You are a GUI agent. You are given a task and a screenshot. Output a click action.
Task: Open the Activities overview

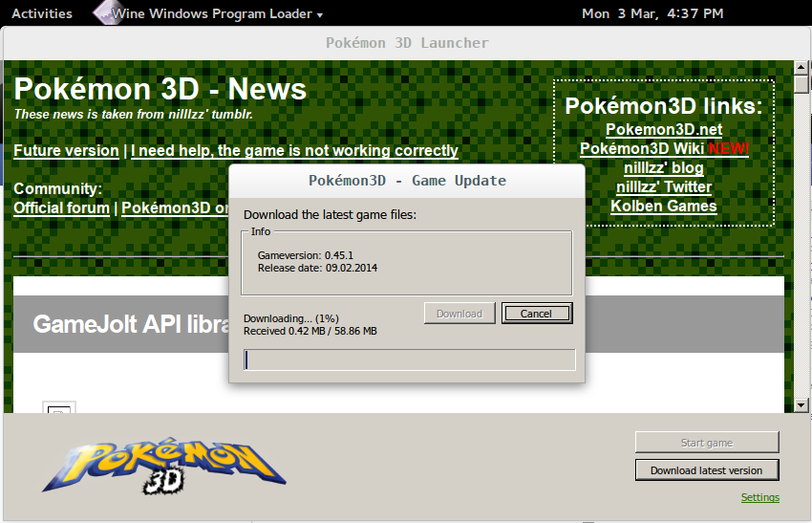pyautogui.click(x=42, y=13)
